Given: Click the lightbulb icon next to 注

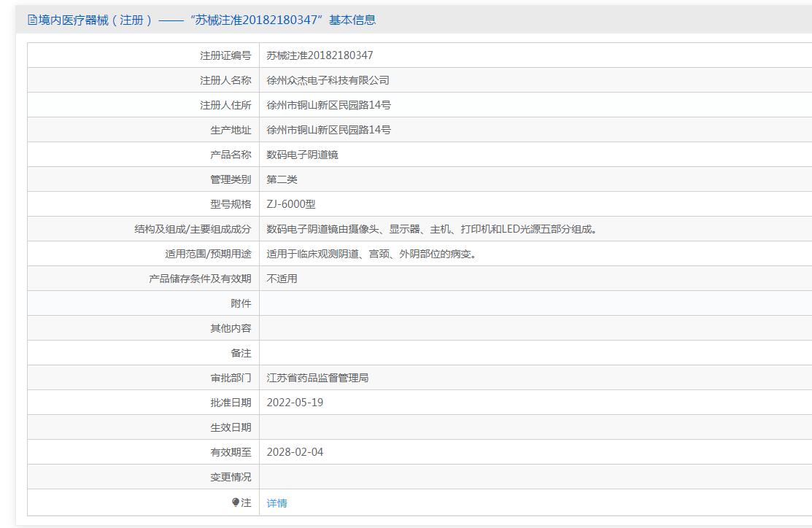Looking at the screenshot, I should click(236, 502).
